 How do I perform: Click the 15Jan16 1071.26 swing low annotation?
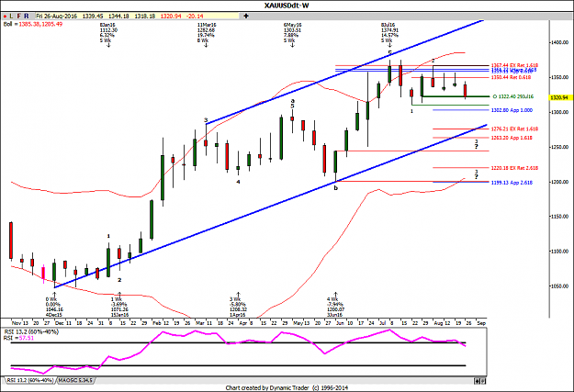point(119,307)
